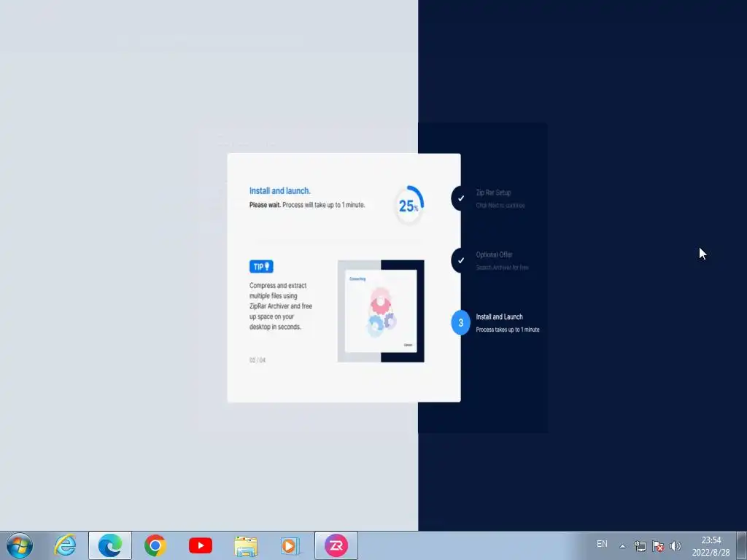Click the TIP lightbulb badge
Screen dimensions: 747x560
coord(261,266)
